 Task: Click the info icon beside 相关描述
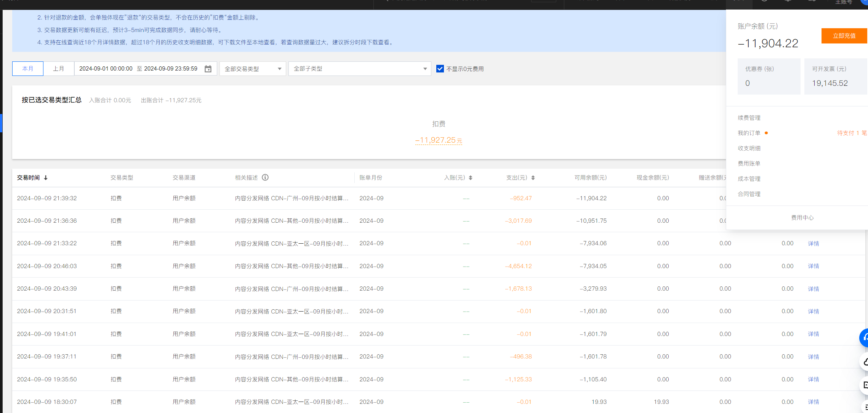coord(265,177)
